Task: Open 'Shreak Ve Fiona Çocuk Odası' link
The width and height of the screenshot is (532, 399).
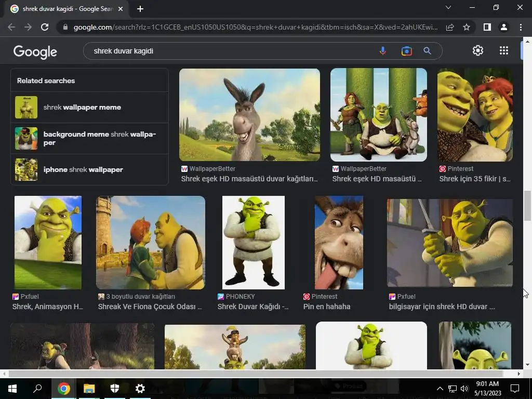Action: (x=150, y=307)
